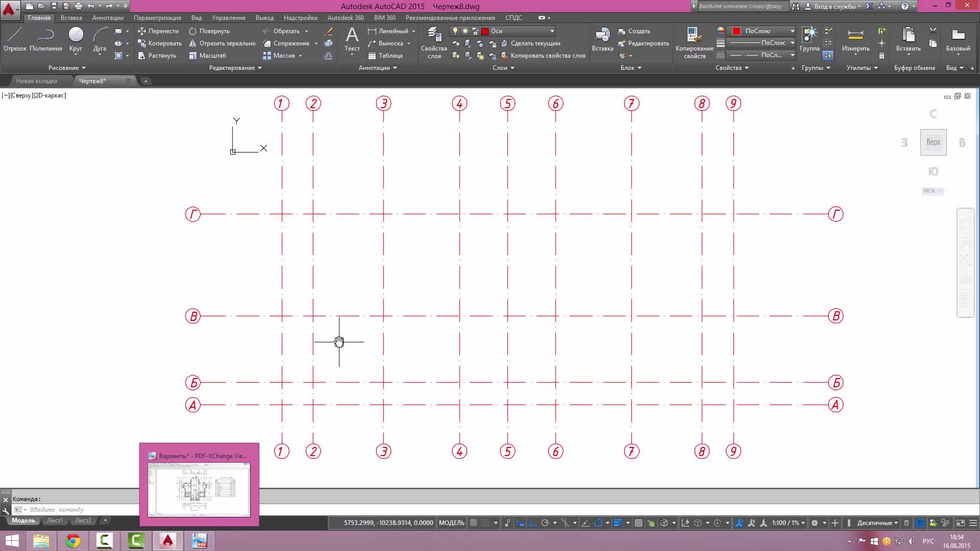Image resolution: width=980 pixels, height=551 pixels.
Task: Select the Отрезок (Line) tool
Action: click(x=15, y=40)
